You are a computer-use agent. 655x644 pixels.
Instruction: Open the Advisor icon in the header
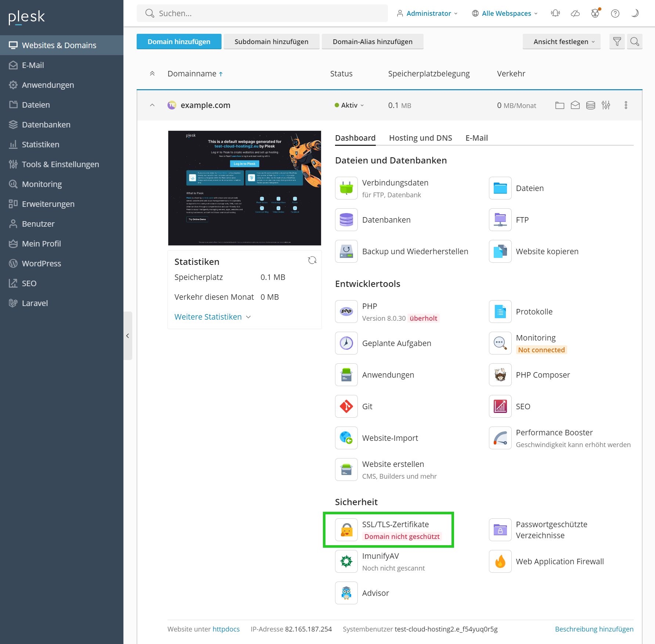pyautogui.click(x=595, y=14)
